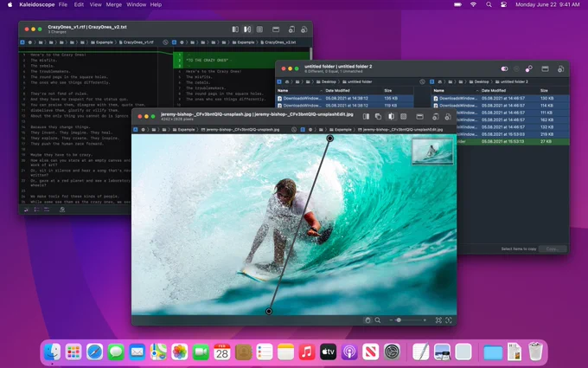
Task: Click the swap A/B icon in the folder window path bar
Action: point(422,82)
